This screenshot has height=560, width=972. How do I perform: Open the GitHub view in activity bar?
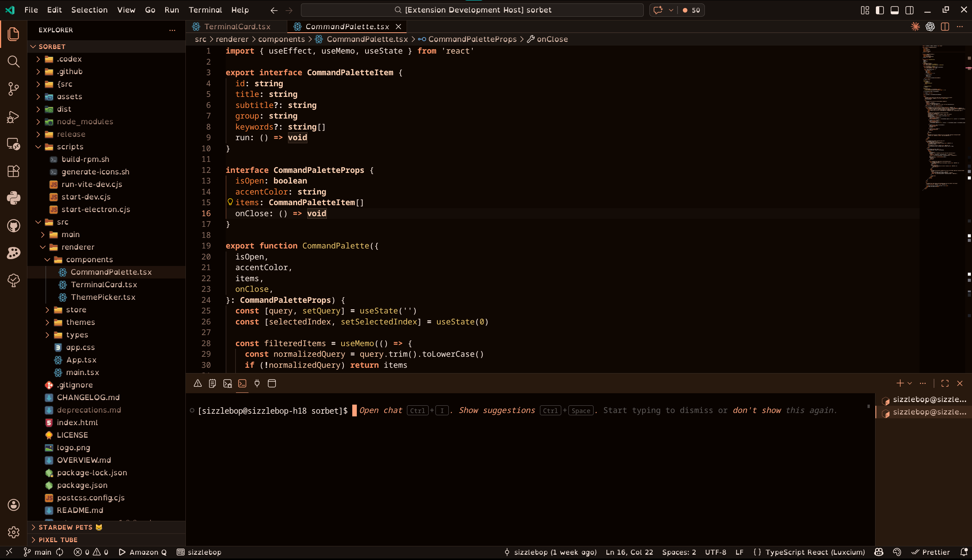click(13, 226)
